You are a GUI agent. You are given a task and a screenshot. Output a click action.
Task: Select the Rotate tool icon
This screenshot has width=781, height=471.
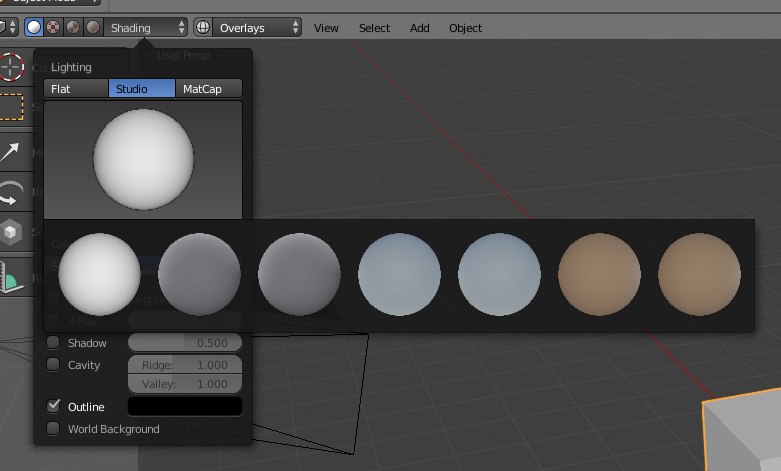coord(11,193)
